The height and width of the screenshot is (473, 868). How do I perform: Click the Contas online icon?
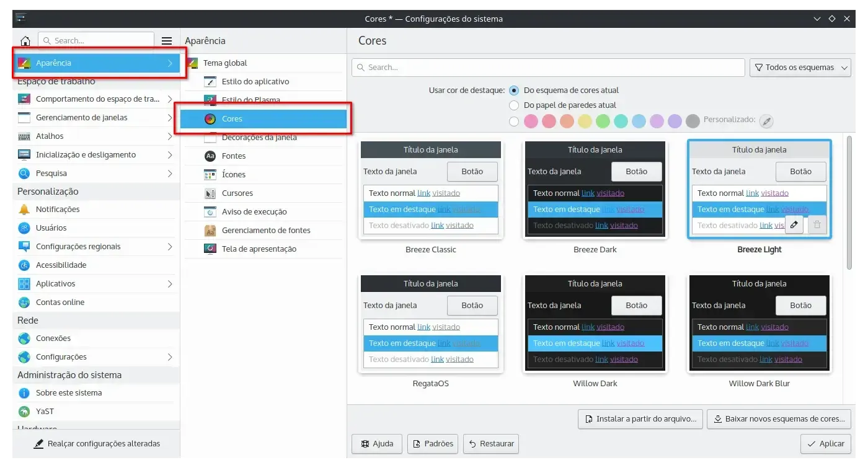[24, 303]
